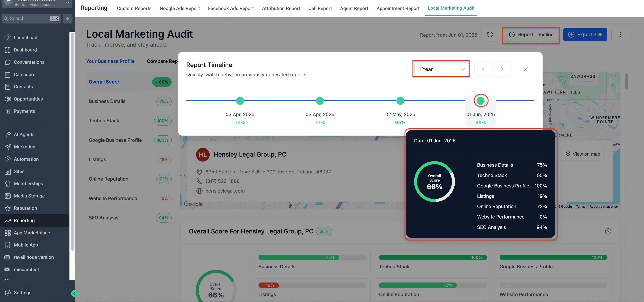Image resolution: width=644 pixels, height=302 pixels.
Task: Click the lightning bolt icon beside Search
Action: (68, 19)
